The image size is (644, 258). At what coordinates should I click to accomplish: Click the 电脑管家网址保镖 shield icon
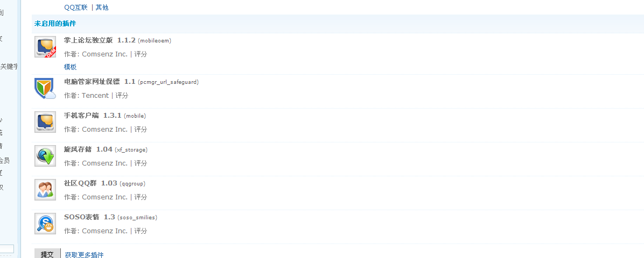[x=45, y=88]
